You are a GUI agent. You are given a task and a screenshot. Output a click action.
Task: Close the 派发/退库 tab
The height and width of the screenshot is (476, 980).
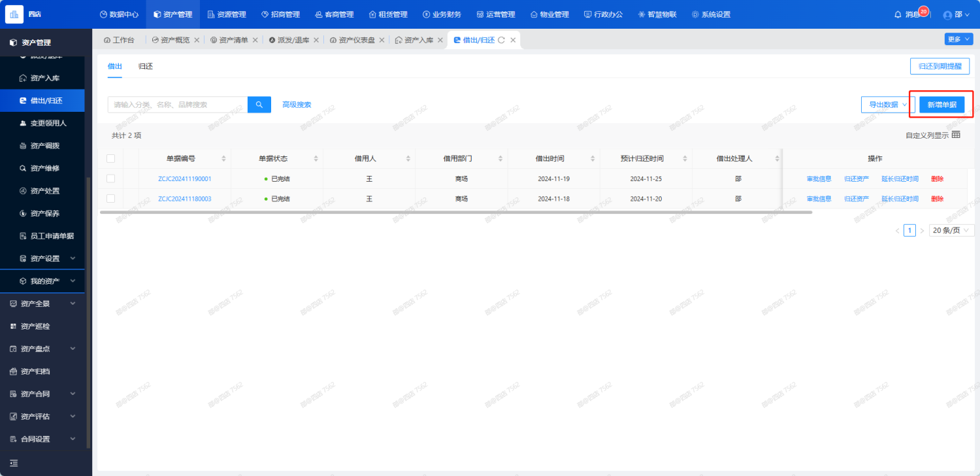pyautogui.click(x=316, y=40)
